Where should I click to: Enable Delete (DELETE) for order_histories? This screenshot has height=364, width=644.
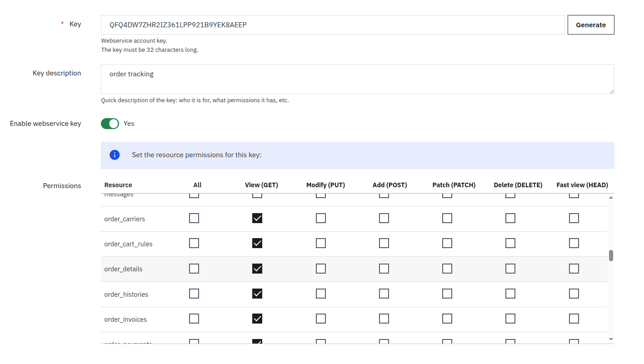pyautogui.click(x=510, y=294)
